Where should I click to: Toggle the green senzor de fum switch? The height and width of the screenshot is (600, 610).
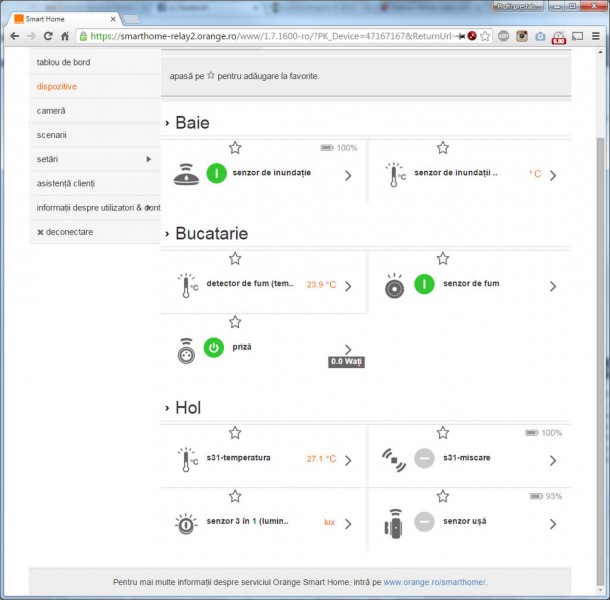pos(423,285)
